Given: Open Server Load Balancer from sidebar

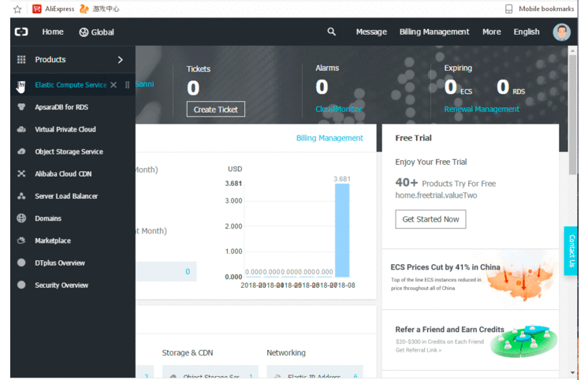Looking at the screenshot, I should click(x=66, y=196).
